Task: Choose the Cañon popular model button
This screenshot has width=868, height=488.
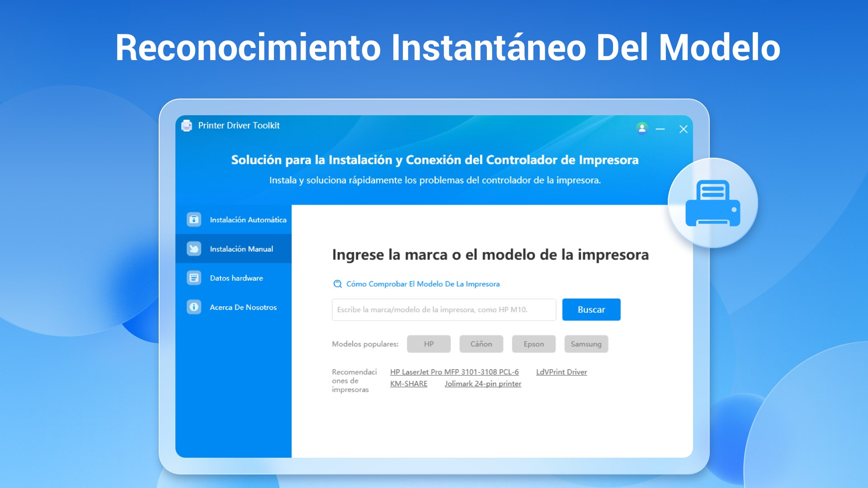Action: click(x=481, y=344)
